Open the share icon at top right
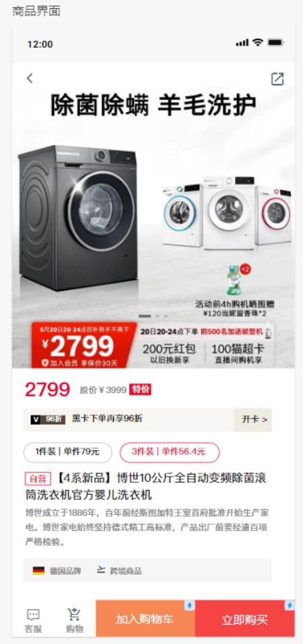Screen dimensions: 303x644 (277, 79)
